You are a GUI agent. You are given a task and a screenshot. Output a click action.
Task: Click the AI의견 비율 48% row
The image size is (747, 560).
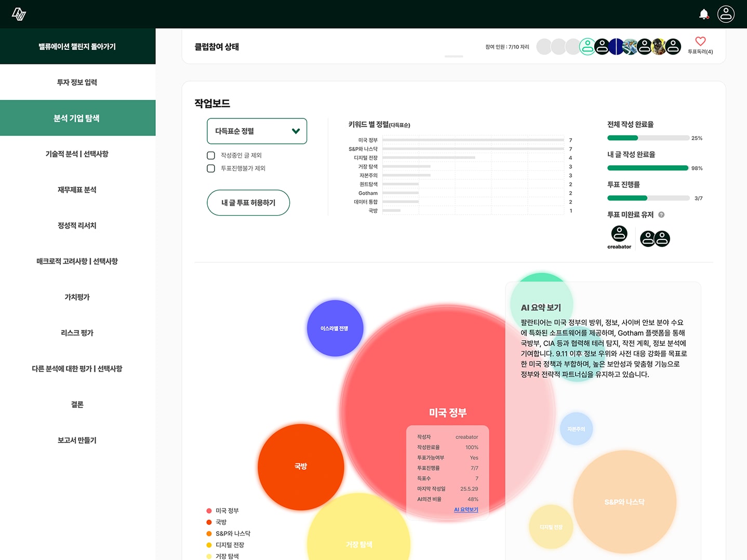pyautogui.click(x=448, y=499)
